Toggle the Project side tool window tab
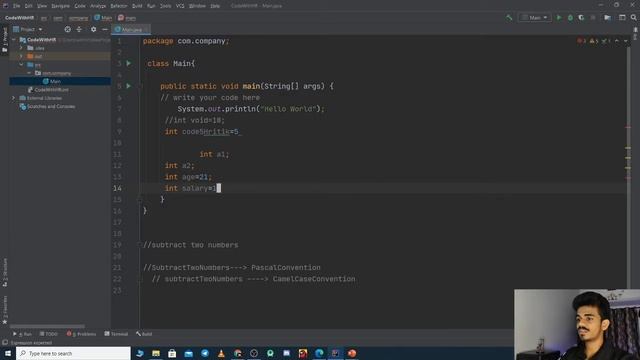 point(5,40)
